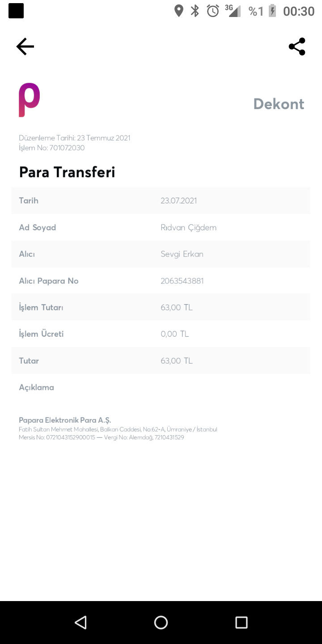Screen dimensions: 322x644
Task: Tap the recipient name Sevgi Erkan
Action: tap(182, 254)
